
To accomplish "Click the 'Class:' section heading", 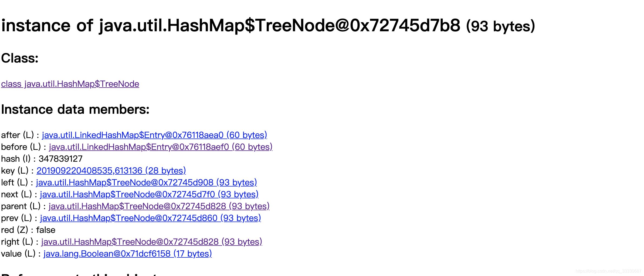I will click(x=20, y=58).
